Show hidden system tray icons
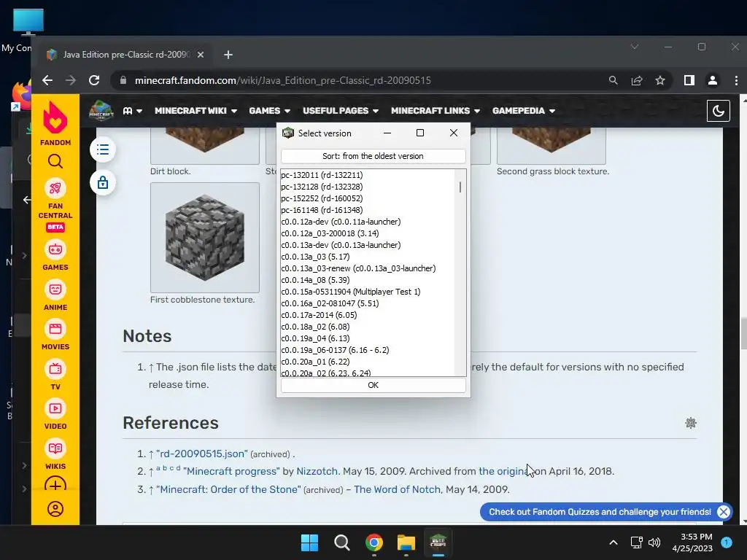 pos(614,542)
